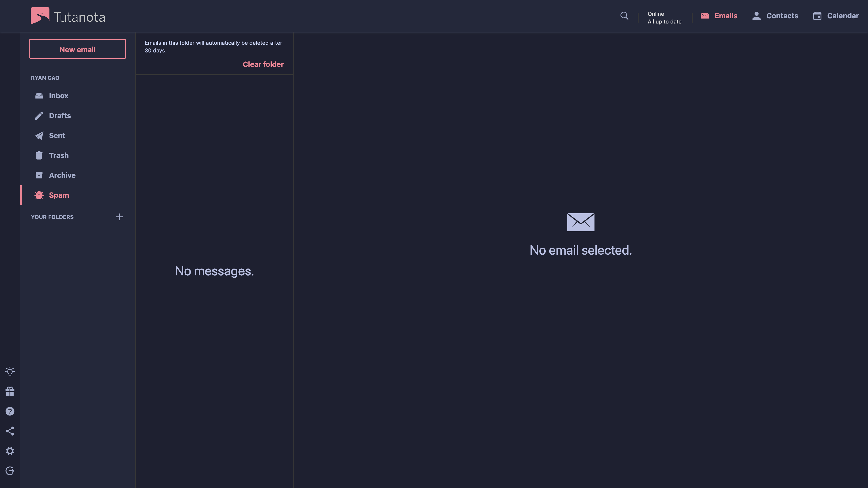Click the auto-delete 30 days notice text
Image resolution: width=868 pixels, height=488 pixels.
point(213,47)
